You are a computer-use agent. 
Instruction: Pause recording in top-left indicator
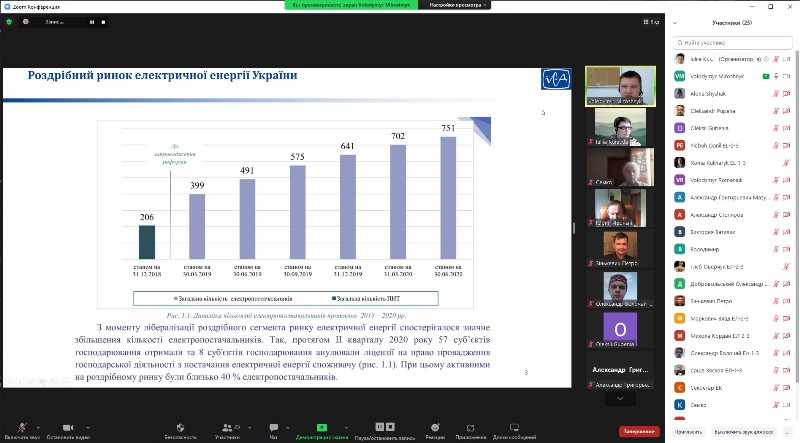pyautogui.click(x=92, y=22)
